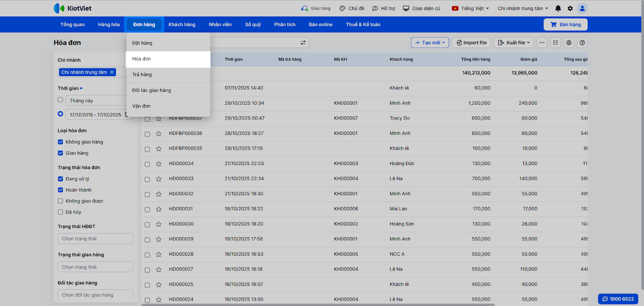Click the Trạng thái HĐĐT status field

pyautogui.click(x=95, y=239)
